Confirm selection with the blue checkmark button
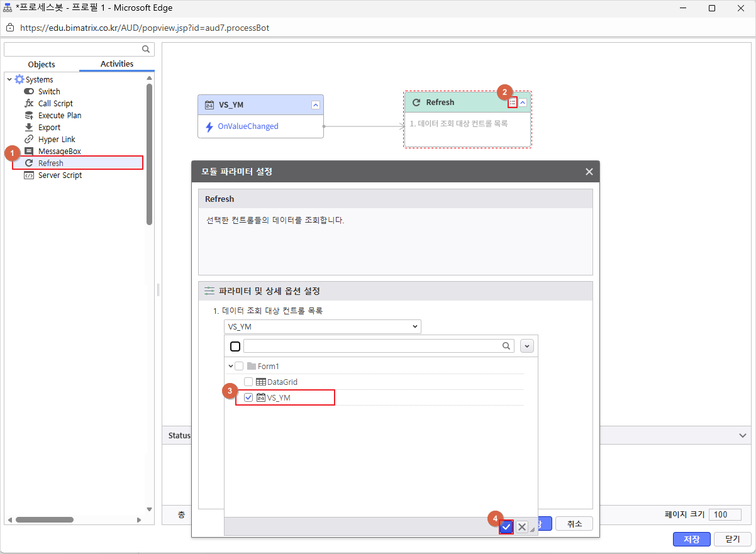756x554 pixels. [506, 527]
